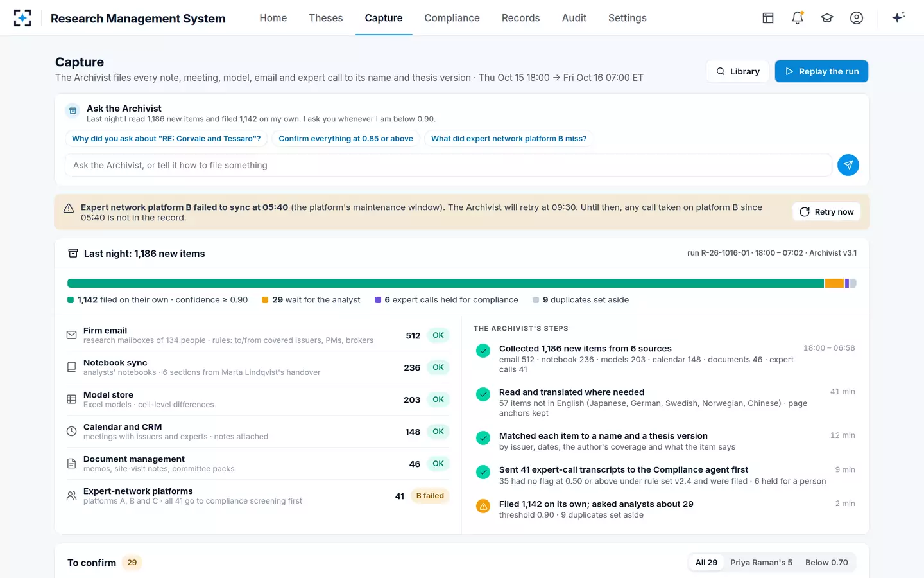Click the 'Last night: 1,186 new items' heading
Viewport: 924px width, 578px height.
(144, 254)
